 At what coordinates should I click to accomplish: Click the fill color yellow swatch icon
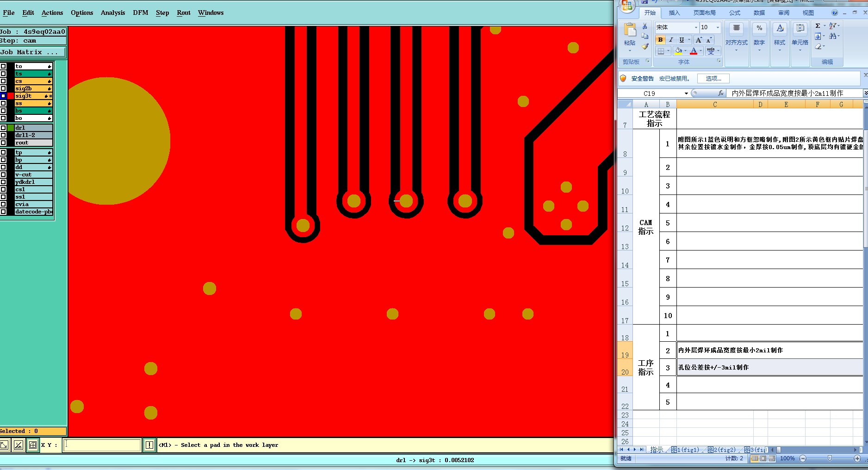pyautogui.click(x=678, y=51)
